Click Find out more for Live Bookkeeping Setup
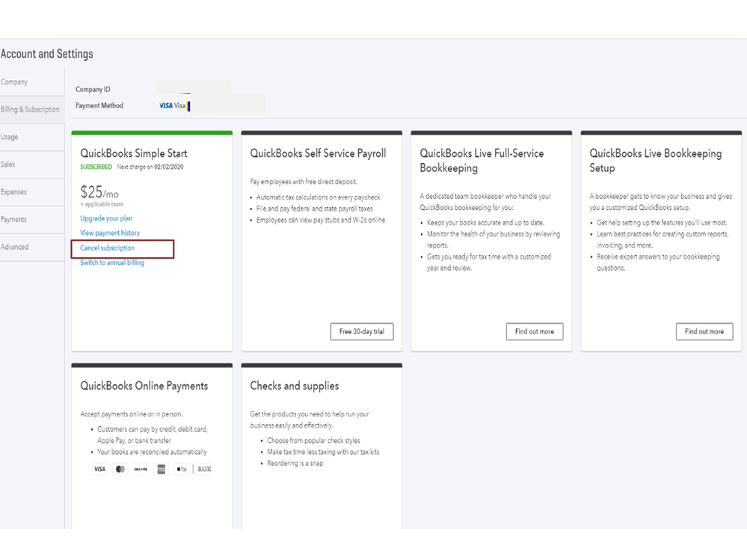 click(704, 331)
